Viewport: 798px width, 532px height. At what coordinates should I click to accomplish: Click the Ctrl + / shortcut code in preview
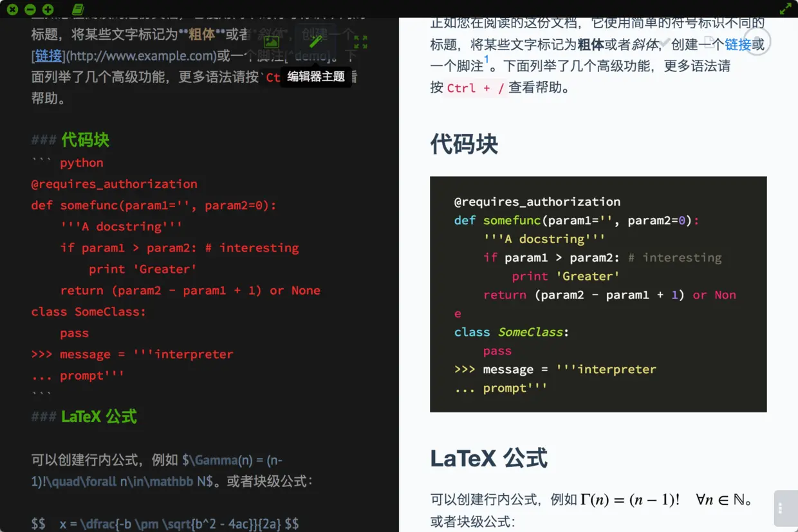pyautogui.click(x=476, y=87)
